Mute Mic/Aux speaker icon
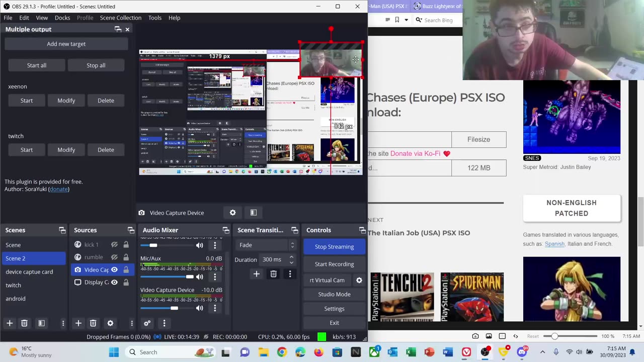This screenshot has width=644, height=362. click(x=200, y=277)
